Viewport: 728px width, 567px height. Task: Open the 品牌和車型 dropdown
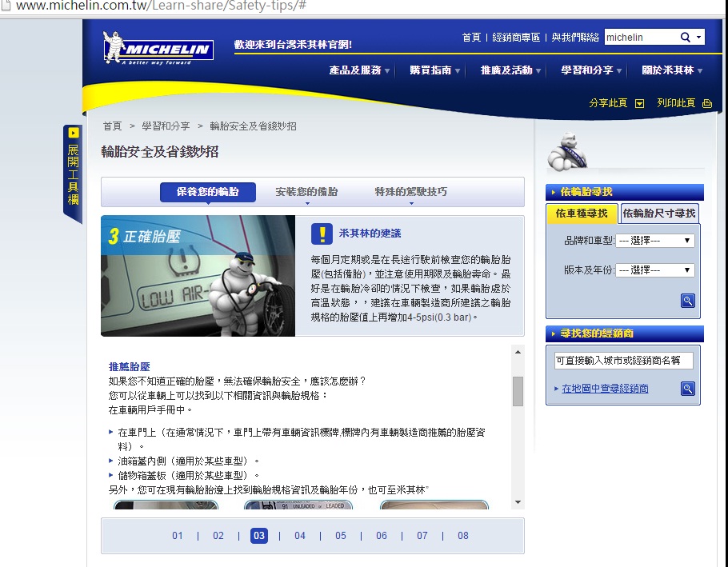click(654, 241)
